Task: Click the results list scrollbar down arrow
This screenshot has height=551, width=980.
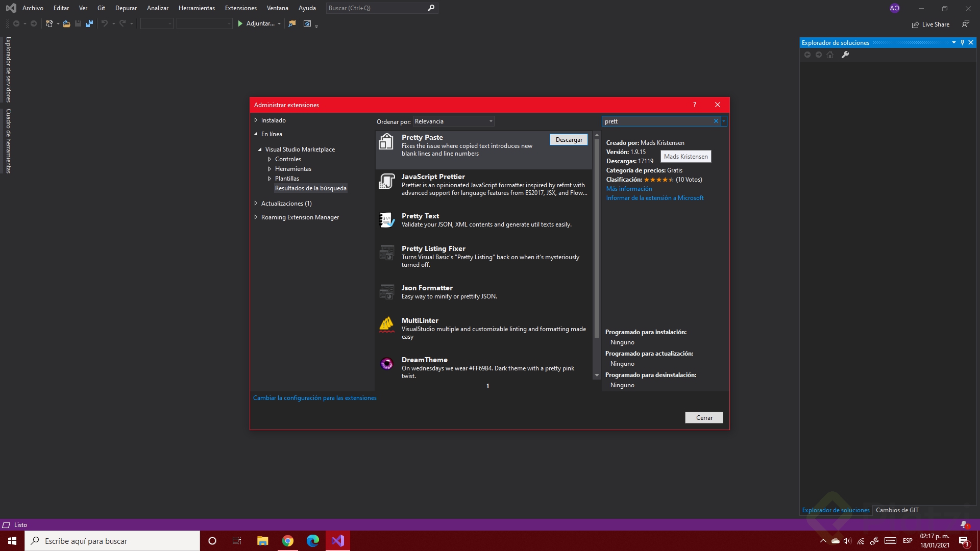Action: tap(597, 375)
